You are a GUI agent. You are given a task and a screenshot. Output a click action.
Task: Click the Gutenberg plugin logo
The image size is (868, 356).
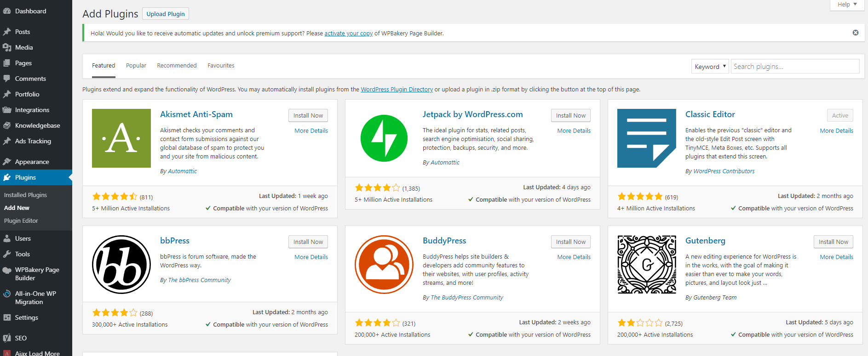pos(647,265)
